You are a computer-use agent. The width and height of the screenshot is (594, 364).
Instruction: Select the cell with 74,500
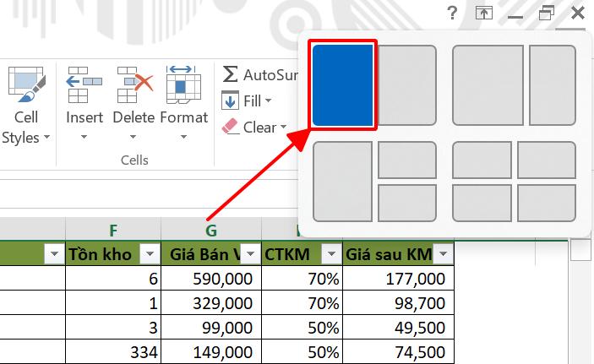click(x=398, y=352)
